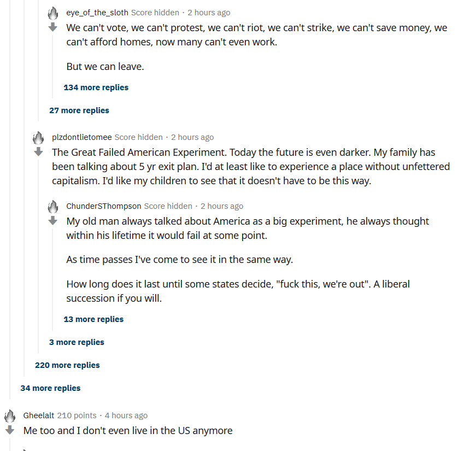Downvote Gheelalt's comment arrow
Viewport: 476px width, 451px height.
click(10, 430)
